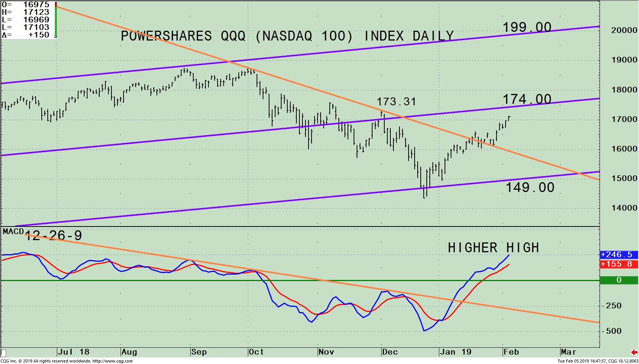Click the last value 17103
Viewport: 639px width, 364px height.
coord(36,27)
